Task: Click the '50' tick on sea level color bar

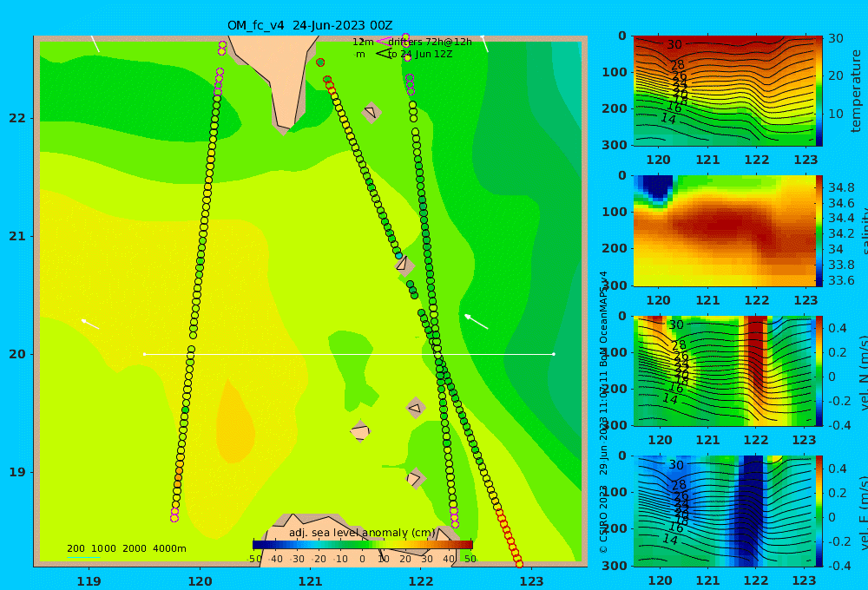Action: pyautogui.click(x=470, y=559)
